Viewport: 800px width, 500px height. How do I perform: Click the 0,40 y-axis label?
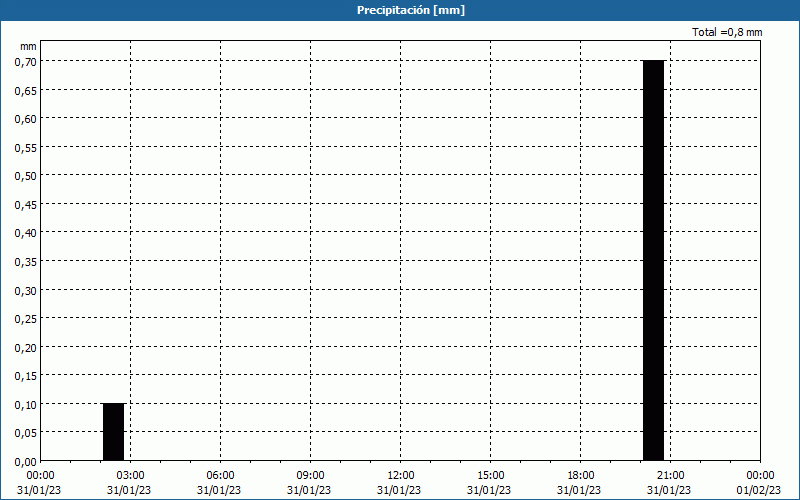28,233
